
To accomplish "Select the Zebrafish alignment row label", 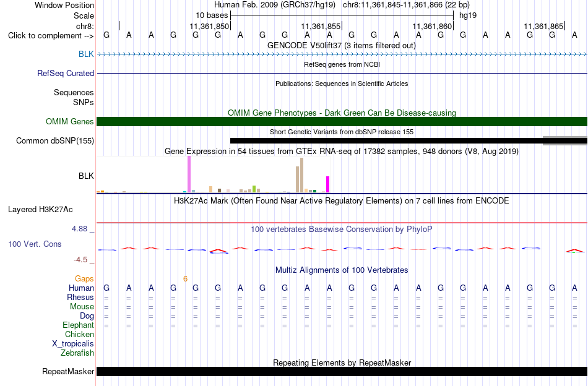I will pyautogui.click(x=77, y=353).
